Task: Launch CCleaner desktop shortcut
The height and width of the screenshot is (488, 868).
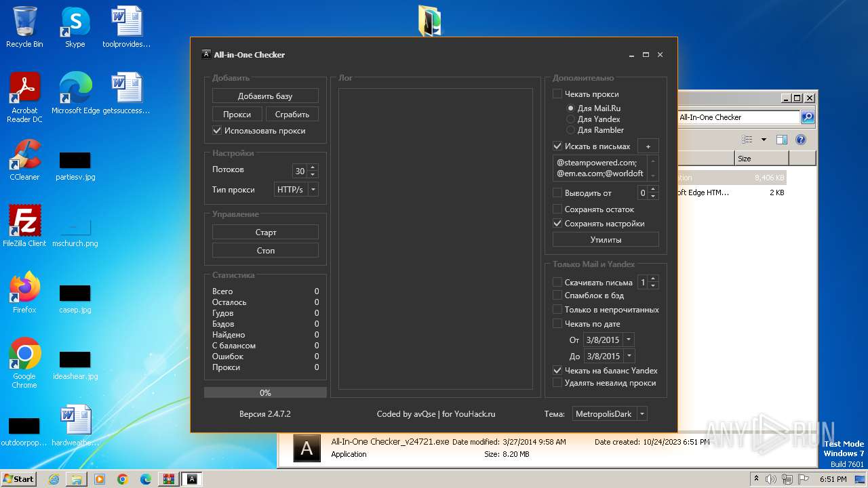Action: pos(24,160)
